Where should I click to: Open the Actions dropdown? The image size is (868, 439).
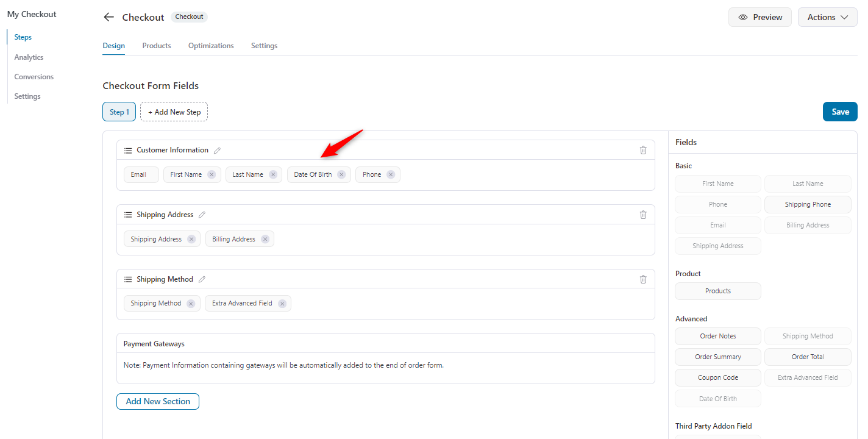pyautogui.click(x=827, y=17)
